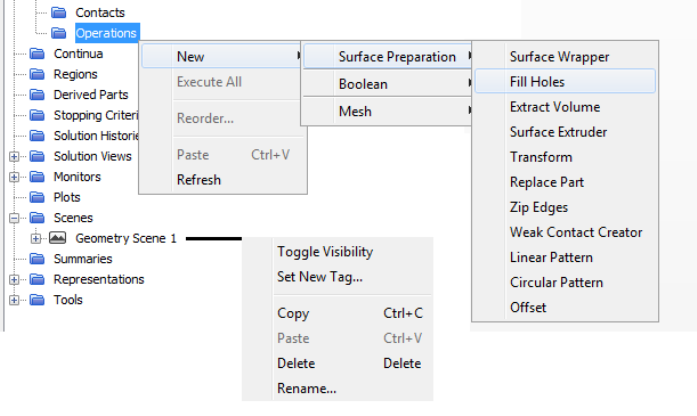Select the Geometry Scene 1 image icon

click(57, 238)
